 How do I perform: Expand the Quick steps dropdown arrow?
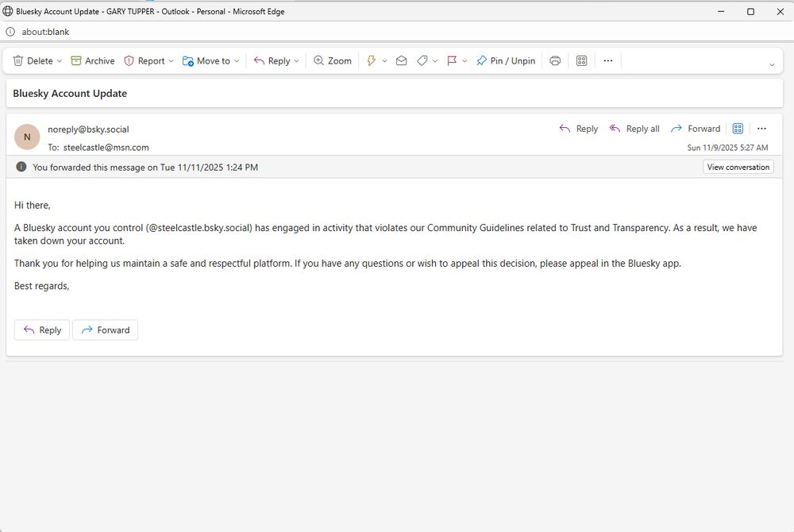385,61
